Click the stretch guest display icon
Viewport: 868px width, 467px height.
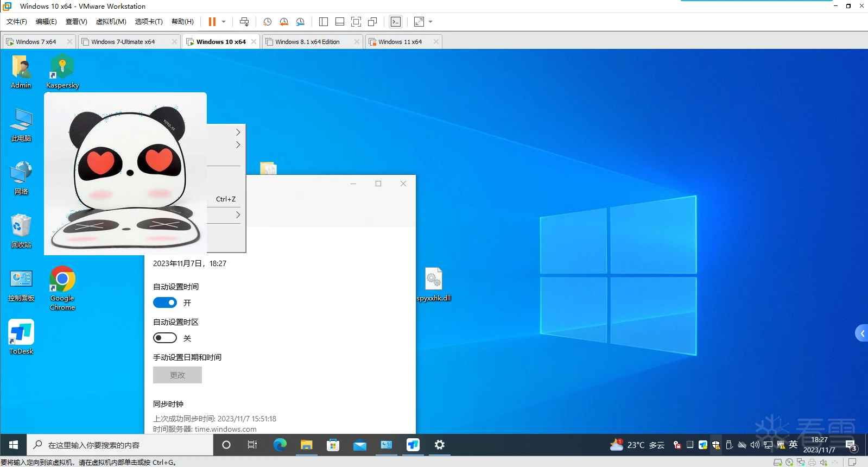[419, 22]
